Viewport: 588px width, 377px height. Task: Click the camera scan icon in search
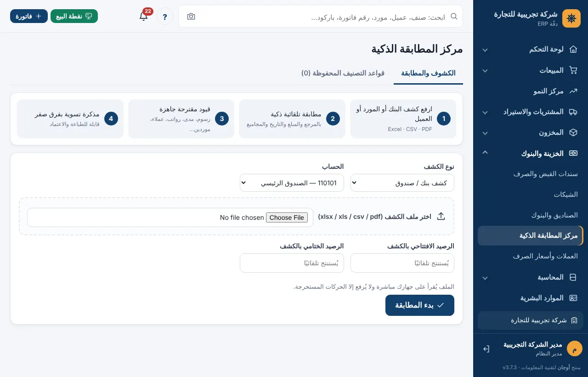191,17
